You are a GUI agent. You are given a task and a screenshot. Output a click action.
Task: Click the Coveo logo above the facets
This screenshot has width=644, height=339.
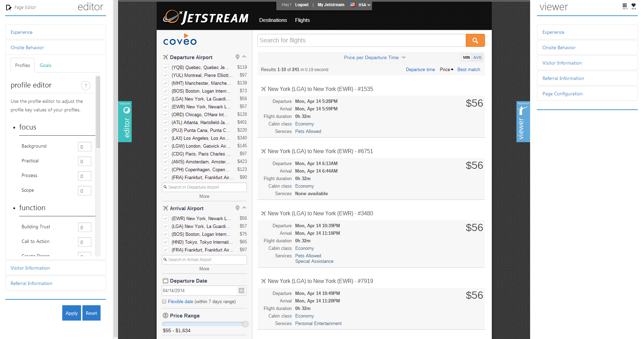[180, 39]
